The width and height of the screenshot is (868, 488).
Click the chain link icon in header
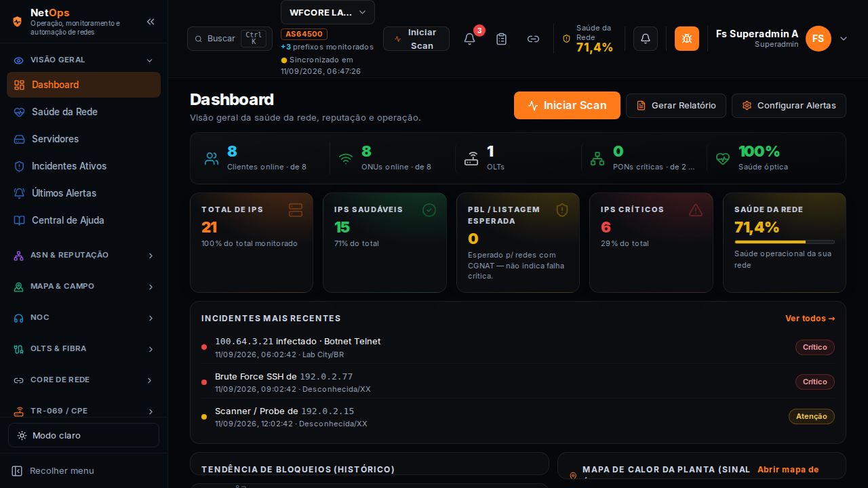[x=534, y=39]
